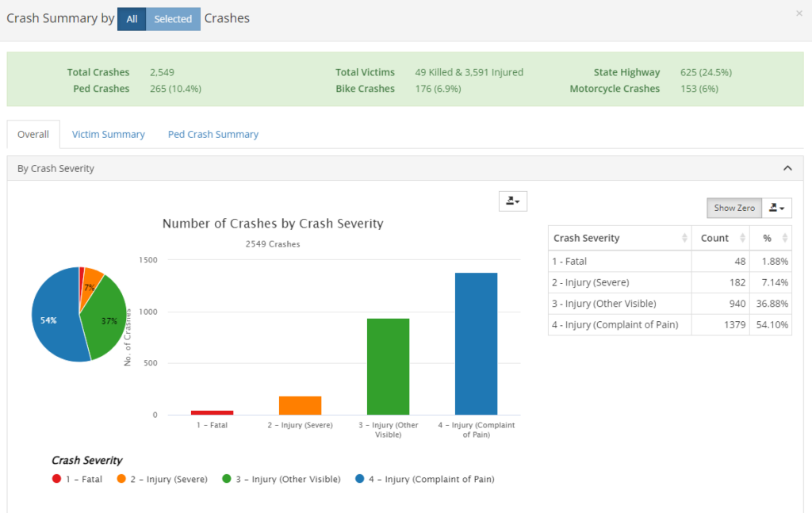Image resolution: width=812 pixels, height=513 pixels.
Task: Toggle the Show Zero button
Action: click(734, 208)
